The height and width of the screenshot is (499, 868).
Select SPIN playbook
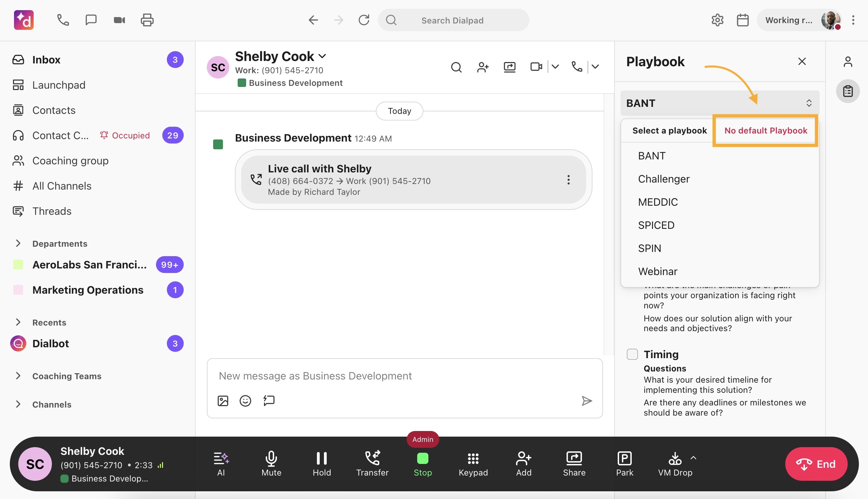719,248
